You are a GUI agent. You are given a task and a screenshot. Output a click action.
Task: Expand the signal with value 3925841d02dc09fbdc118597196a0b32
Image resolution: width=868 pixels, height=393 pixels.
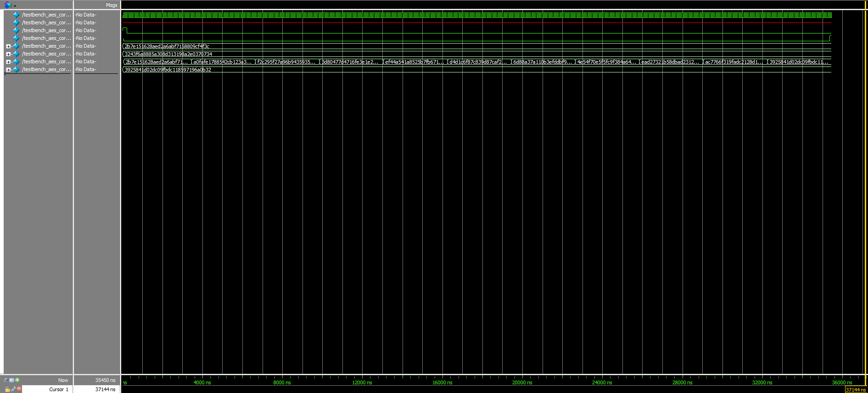8,70
